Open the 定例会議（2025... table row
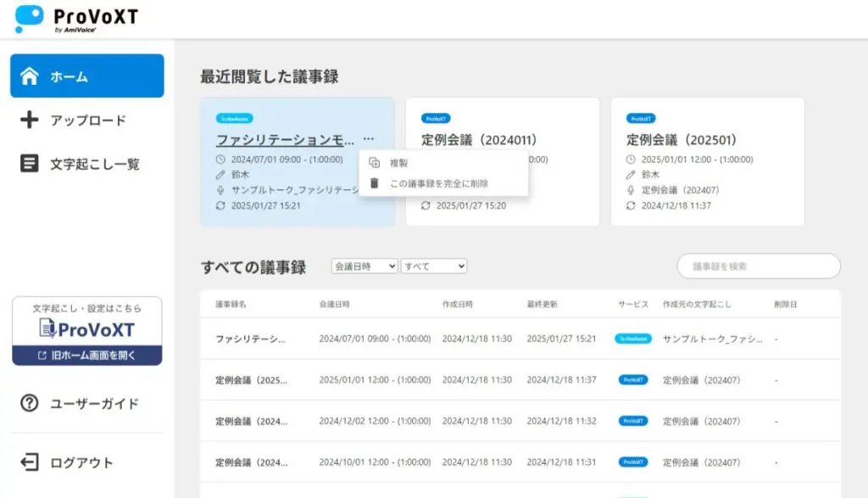Screen dimensions: 868x498 (520, 380)
